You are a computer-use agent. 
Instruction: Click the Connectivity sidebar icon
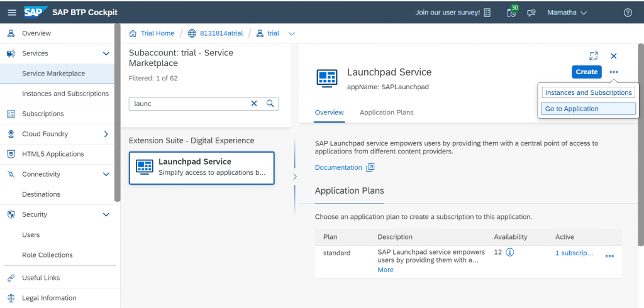point(11,174)
